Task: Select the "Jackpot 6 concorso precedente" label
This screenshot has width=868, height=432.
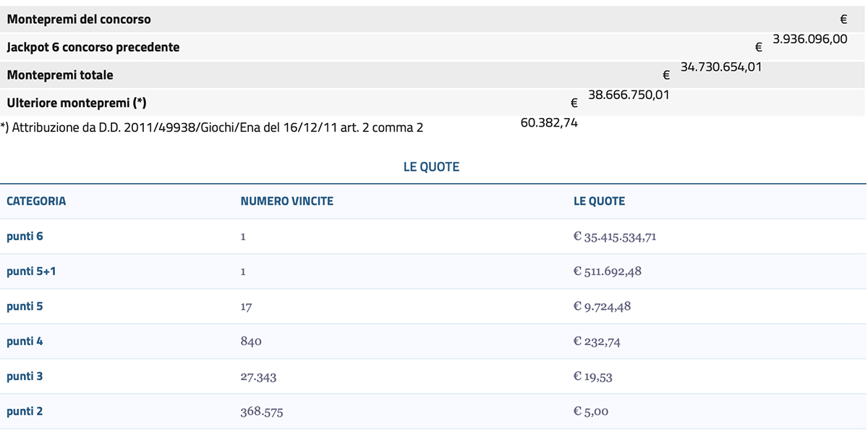Action: pyautogui.click(x=93, y=47)
